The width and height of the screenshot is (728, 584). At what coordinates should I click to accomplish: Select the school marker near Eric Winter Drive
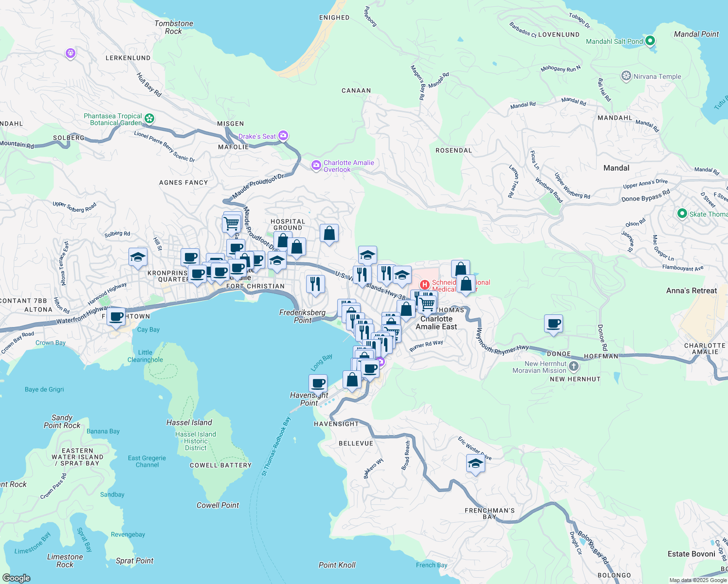475,464
